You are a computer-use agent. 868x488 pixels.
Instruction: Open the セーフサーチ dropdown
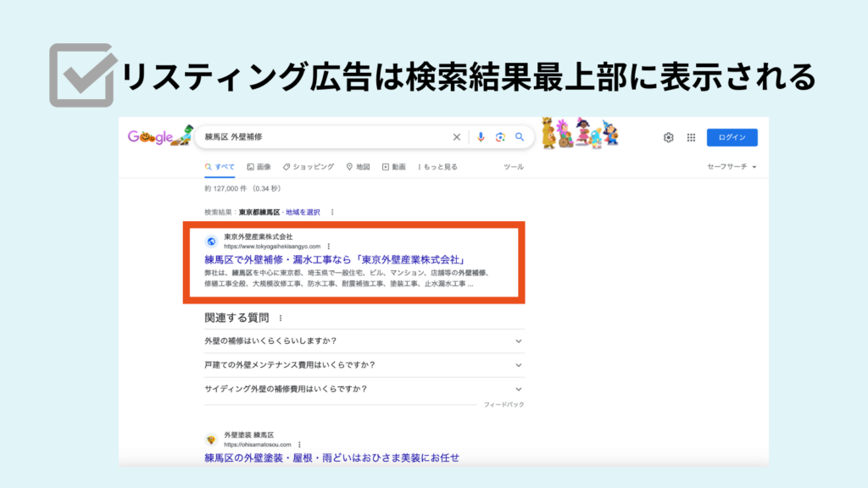click(x=732, y=167)
